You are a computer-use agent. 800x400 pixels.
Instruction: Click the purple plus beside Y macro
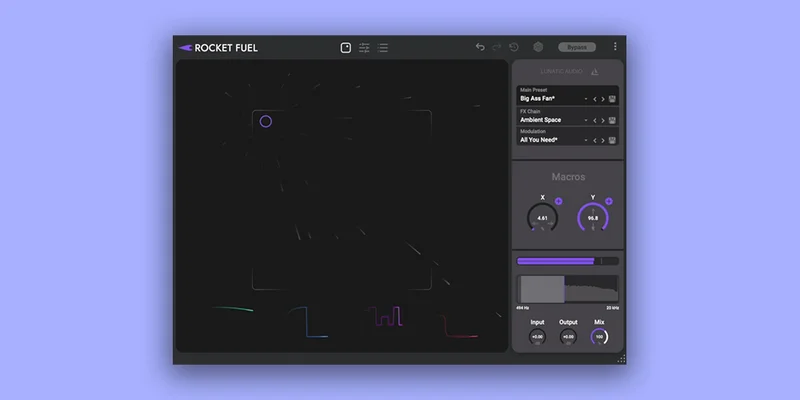click(x=609, y=202)
